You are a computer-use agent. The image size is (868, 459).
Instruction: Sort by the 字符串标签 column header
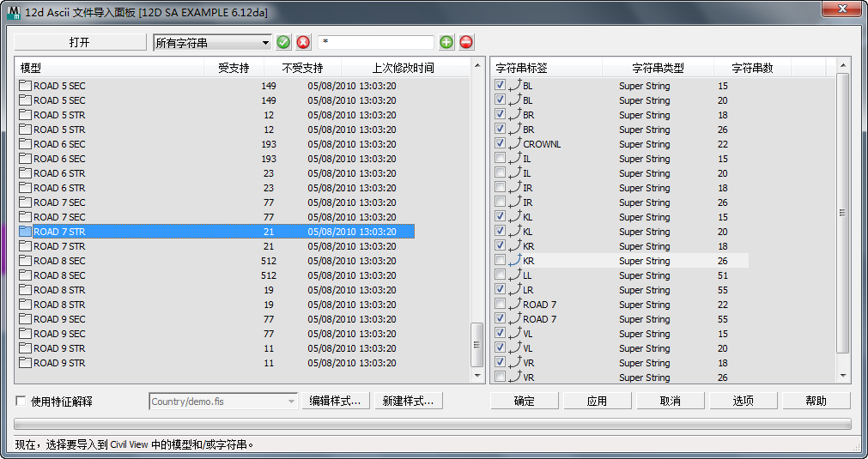tap(547, 68)
